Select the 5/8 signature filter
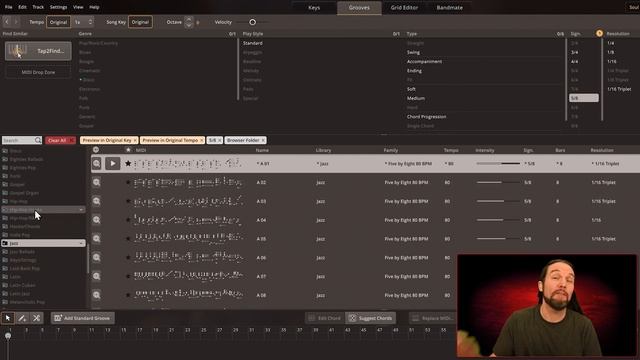This screenshot has width=640, height=360. 584,98
